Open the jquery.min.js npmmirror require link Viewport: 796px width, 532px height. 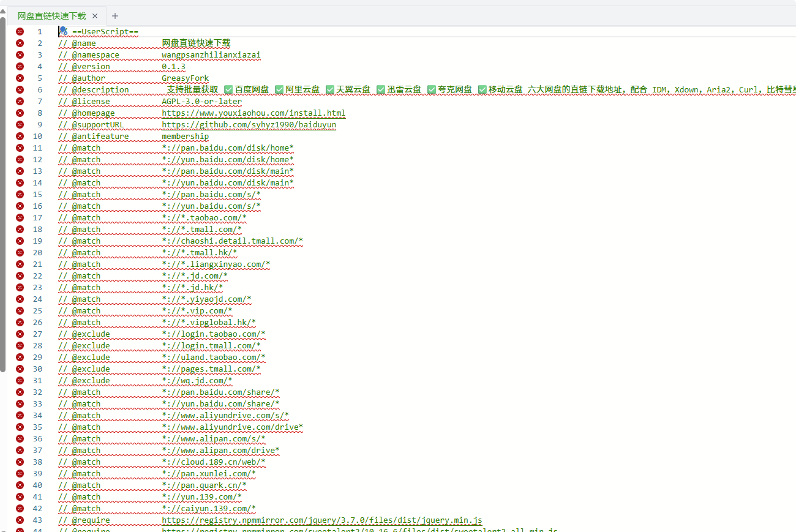[x=321, y=520]
